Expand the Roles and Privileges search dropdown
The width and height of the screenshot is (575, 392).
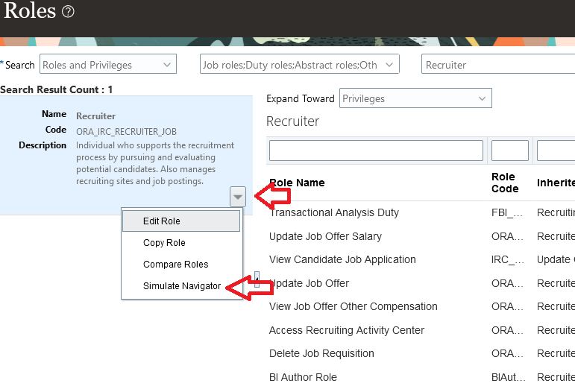[x=108, y=64]
